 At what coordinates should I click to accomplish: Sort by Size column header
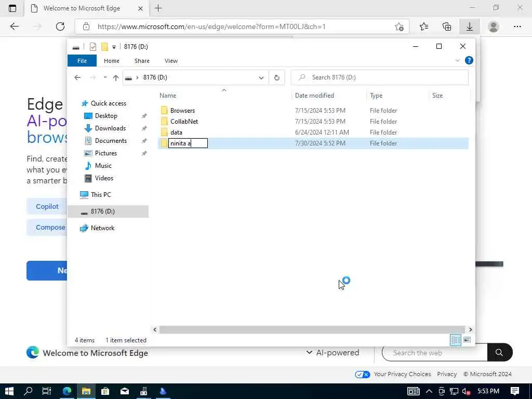point(437,96)
